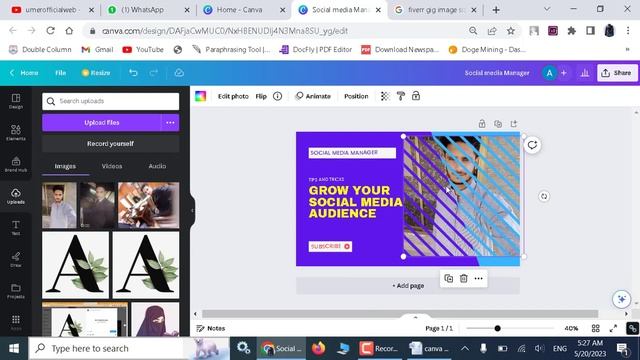Click Search uploads field
This screenshot has height=360, width=640.
[x=110, y=101]
